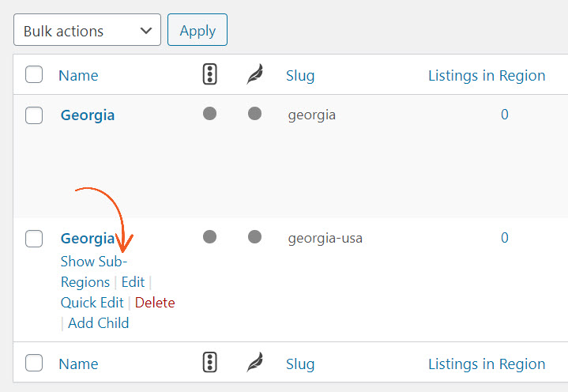568x392 pixels.
Task: Click the SEO traffic-light icon in top header
Action: pos(209,74)
